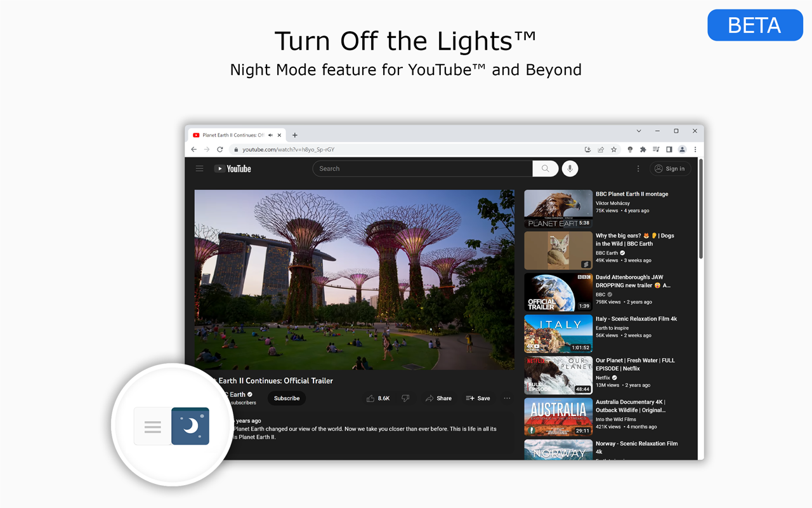Click the BETA badge
Viewport: 812px width, 508px height.
coord(755,25)
